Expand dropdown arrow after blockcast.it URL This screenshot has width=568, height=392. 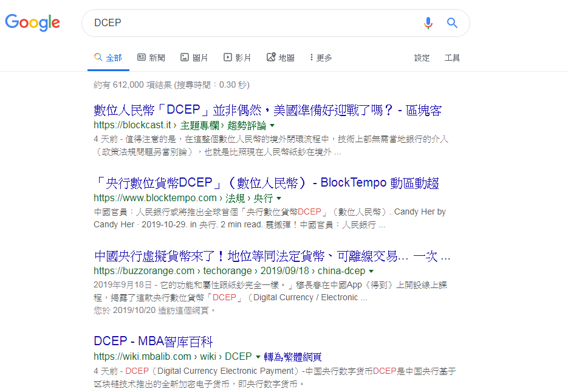(x=272, y=126)
